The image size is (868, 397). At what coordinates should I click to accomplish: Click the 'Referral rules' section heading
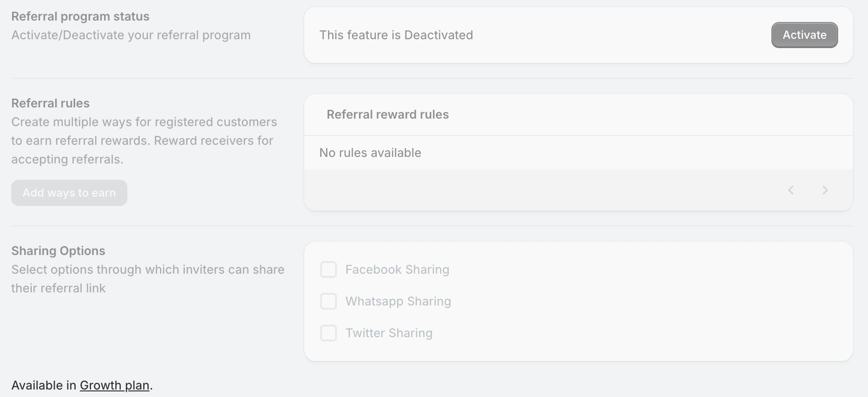(x=50, y=103)
